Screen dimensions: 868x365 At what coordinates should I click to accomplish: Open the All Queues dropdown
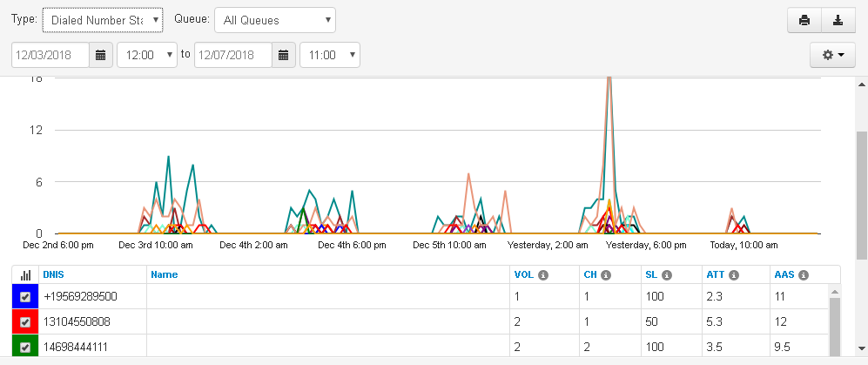pos(275,21)
